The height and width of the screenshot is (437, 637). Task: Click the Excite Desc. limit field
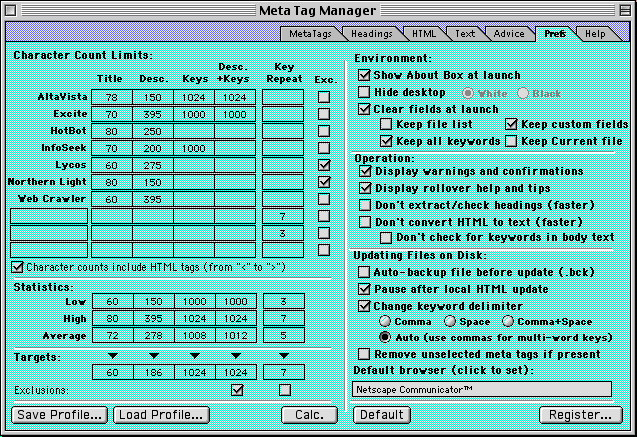tap(153, 114)
